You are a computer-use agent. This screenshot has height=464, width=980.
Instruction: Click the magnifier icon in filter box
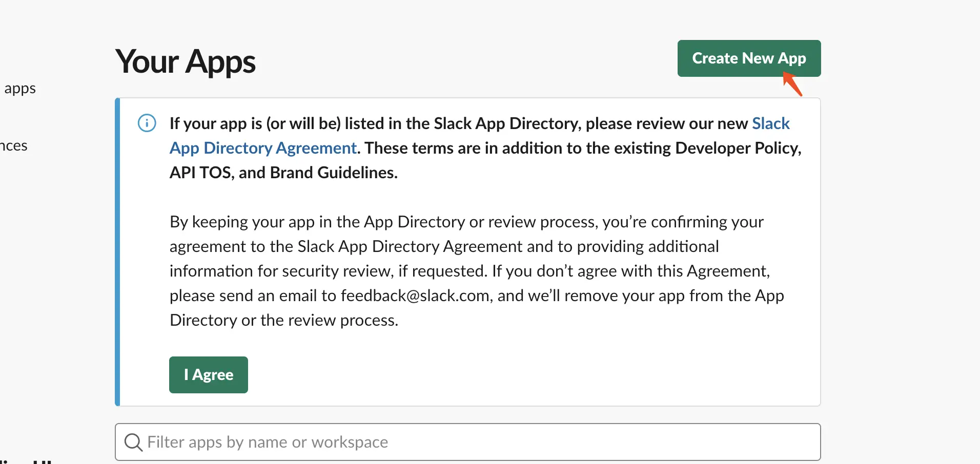coord(133,442)
